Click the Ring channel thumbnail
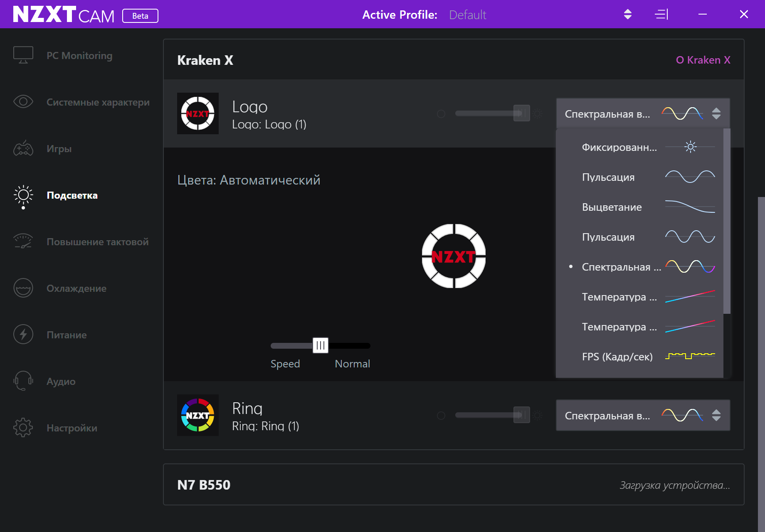The width and height of the screenshot is (765, 532). tap(198, 415)
